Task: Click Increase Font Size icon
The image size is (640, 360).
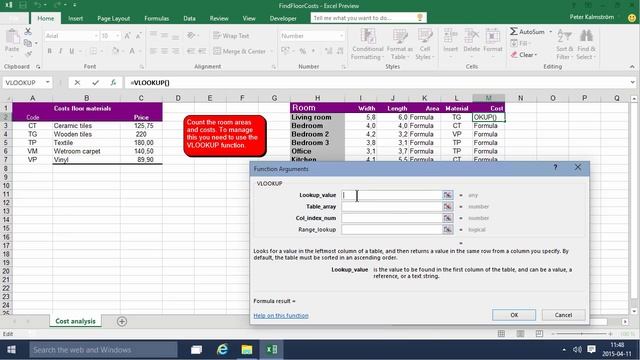Action: [x=127, y=36]
